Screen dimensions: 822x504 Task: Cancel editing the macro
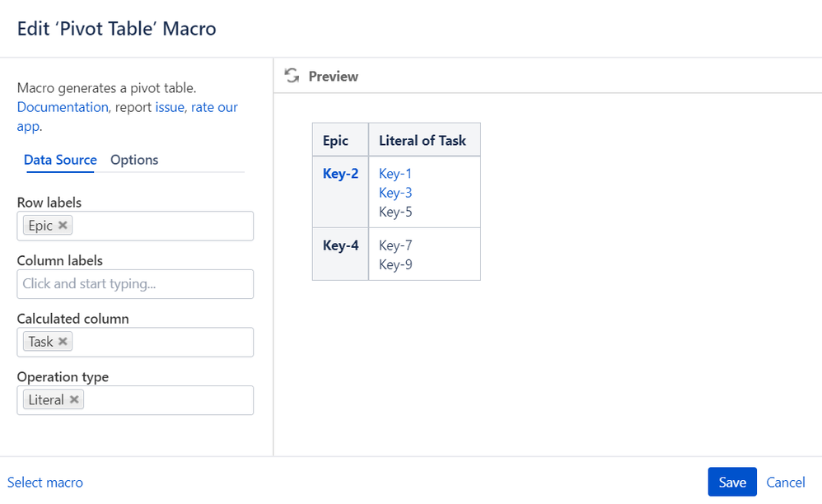coord(786,483)
